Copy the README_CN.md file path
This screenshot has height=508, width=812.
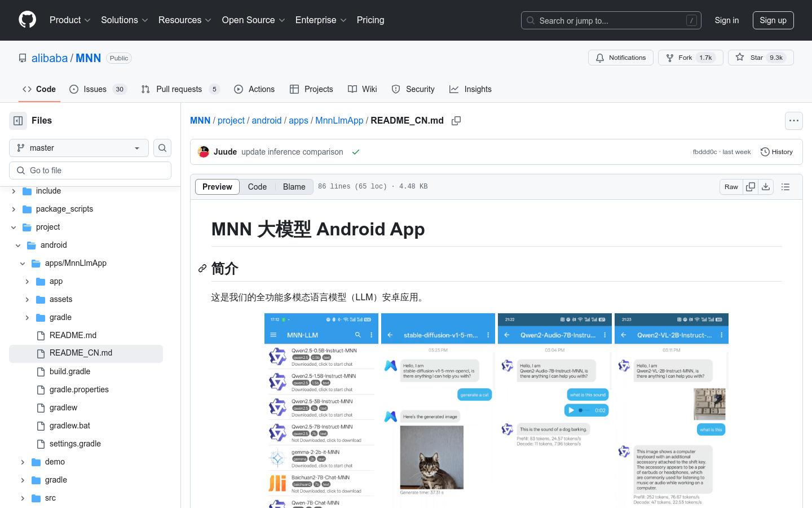[456, 120]
